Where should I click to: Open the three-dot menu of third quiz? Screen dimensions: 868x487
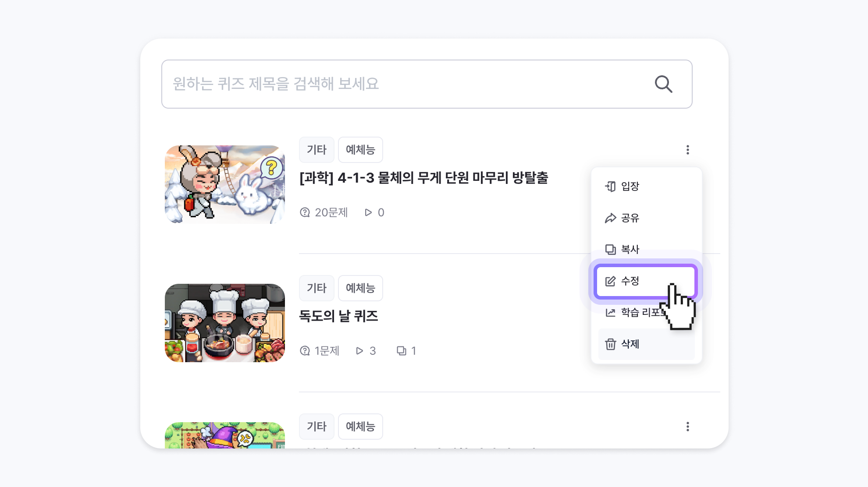pos(687,427)
